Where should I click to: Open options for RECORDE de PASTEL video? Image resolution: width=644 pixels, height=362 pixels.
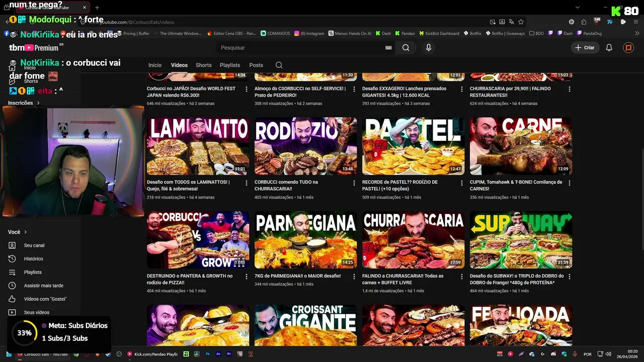click(462, 183)
